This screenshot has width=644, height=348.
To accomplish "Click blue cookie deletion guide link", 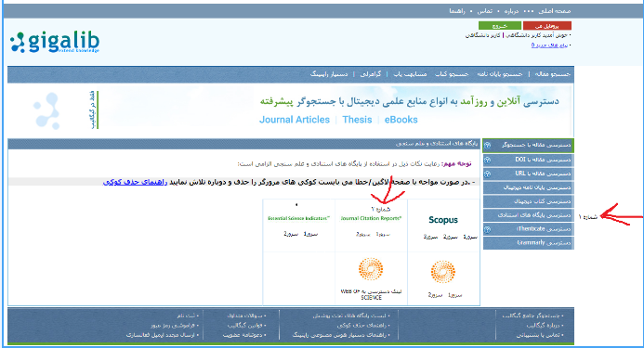I will click(x=135, y=182).
